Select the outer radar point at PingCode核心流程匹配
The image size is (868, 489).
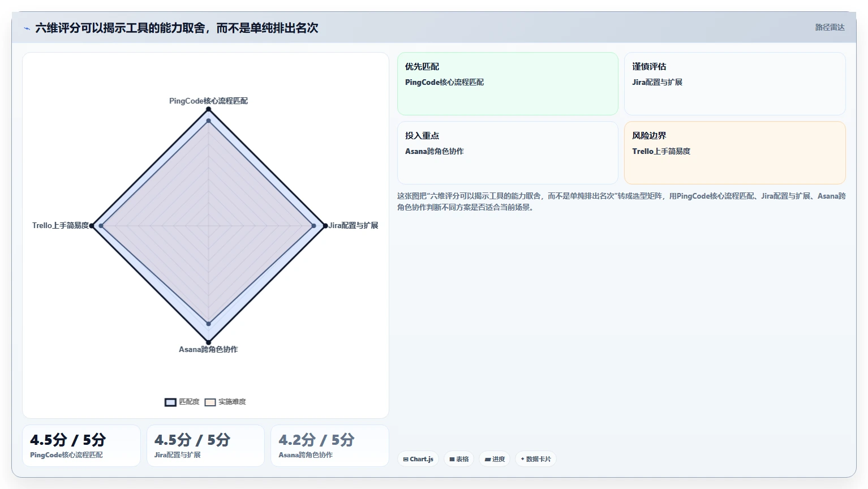click(208, 109)
